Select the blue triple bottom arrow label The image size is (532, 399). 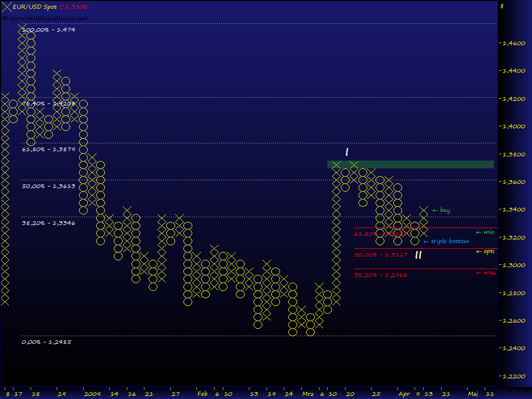[x=447, y=241]
